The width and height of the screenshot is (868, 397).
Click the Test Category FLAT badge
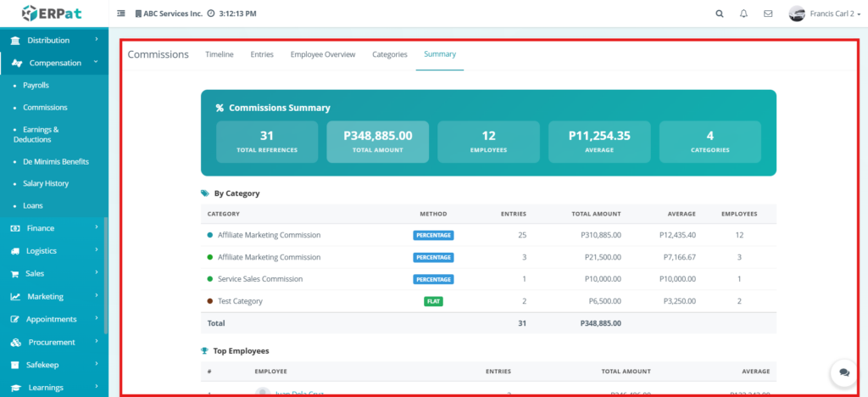(433, 301)
